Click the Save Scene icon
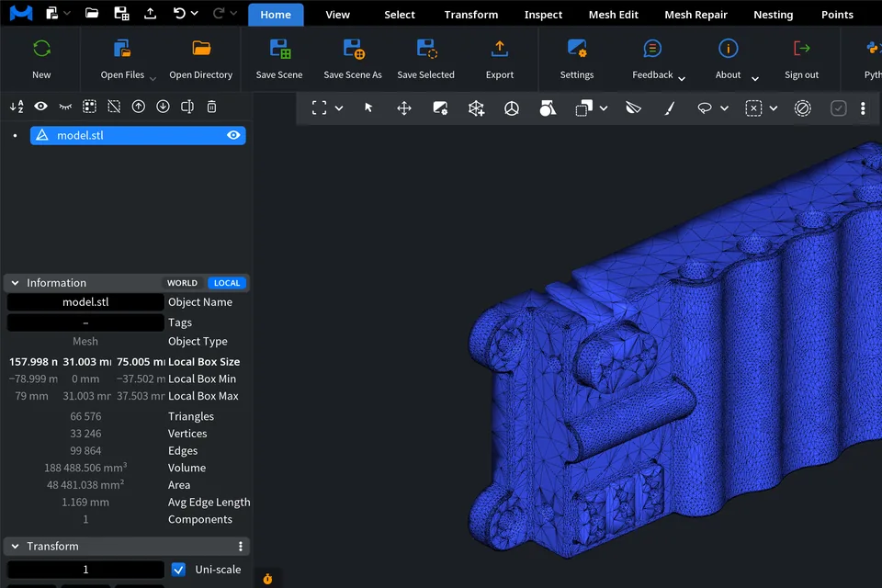This screenshot has height=588, width=882. pos(279,49)
